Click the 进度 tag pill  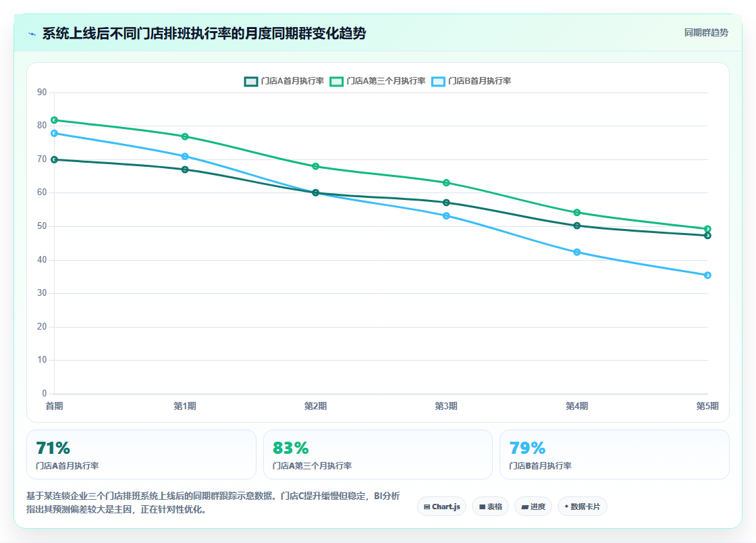(533, 507)
